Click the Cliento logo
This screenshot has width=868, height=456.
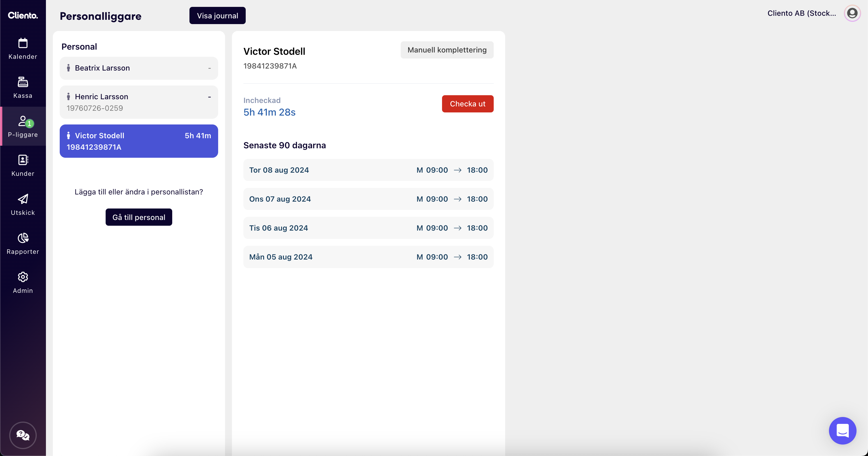pos(23,15)
